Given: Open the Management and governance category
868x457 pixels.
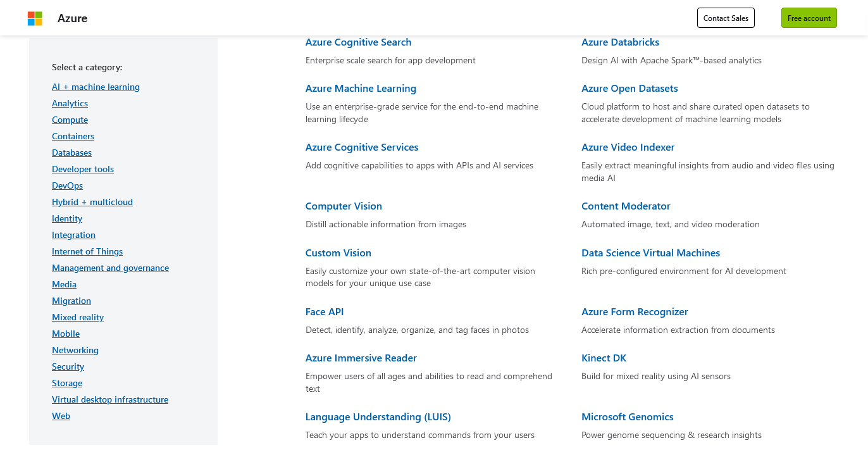Looking at the screenshot, I should click(x=110, y=268).
